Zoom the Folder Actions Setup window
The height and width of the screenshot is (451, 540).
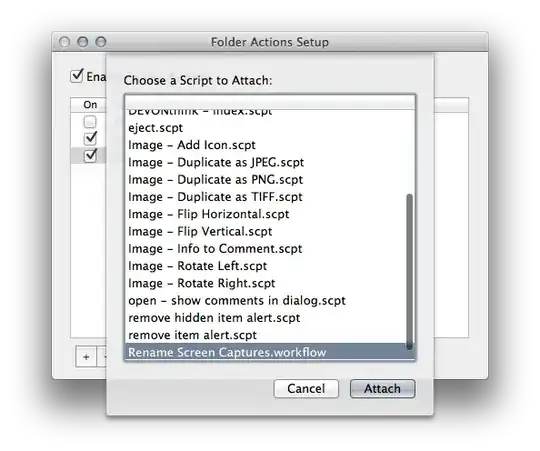pyautogui.click(x=101, y=42)
